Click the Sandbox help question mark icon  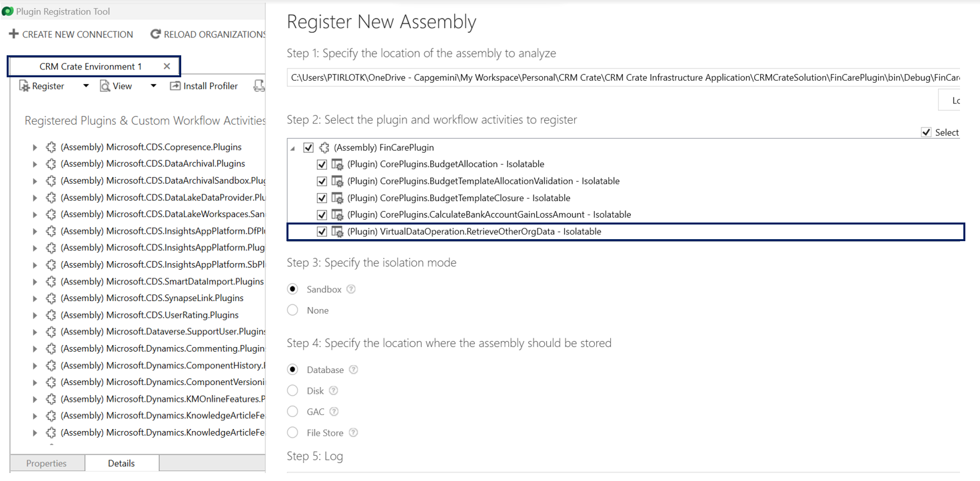pyautogui.click(x=351, y=288)
